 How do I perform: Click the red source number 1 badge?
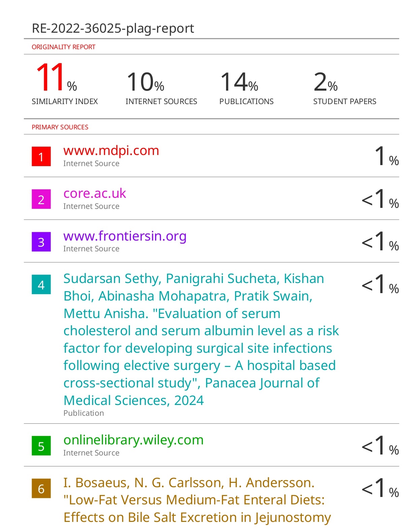[41, 156]
